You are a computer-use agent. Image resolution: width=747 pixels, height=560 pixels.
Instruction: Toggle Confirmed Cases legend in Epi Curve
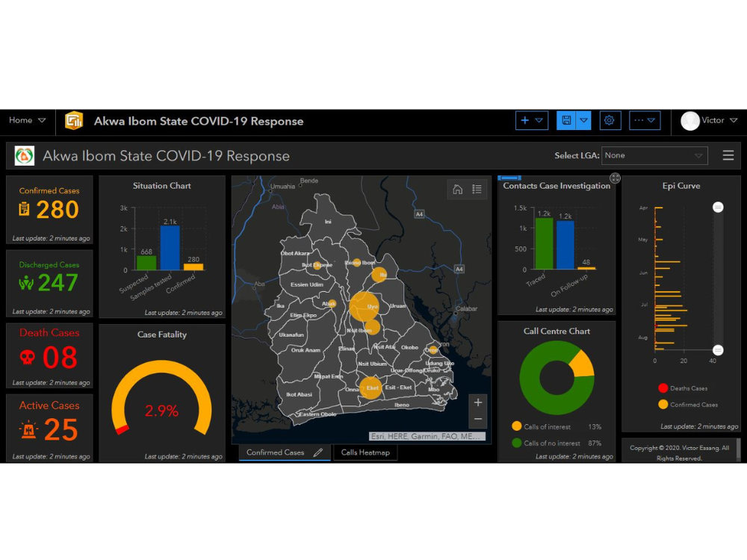[x=688, y=405]
